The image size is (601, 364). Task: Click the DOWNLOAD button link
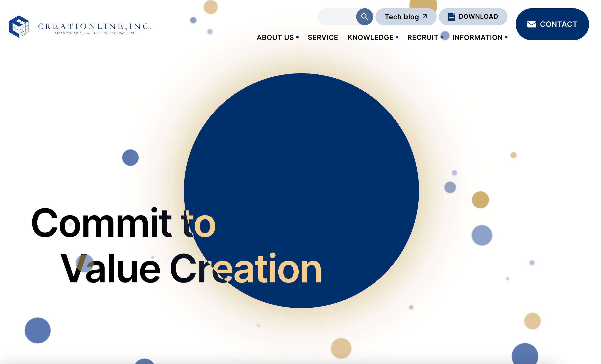473,16
